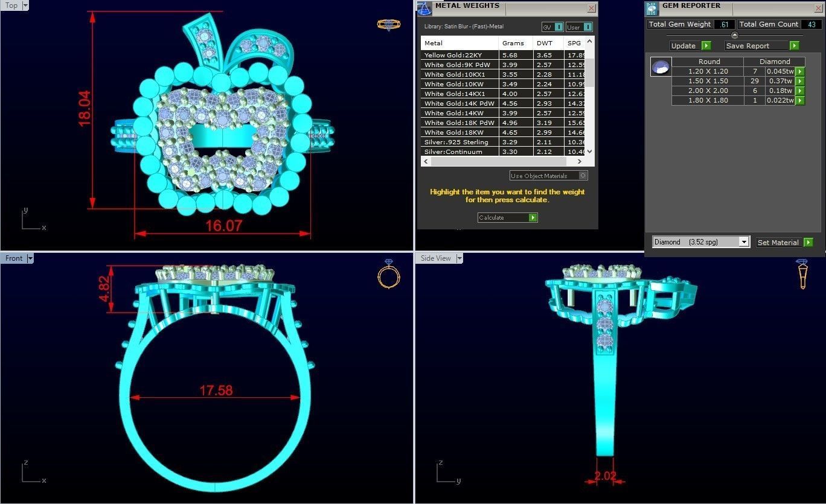Click the metal table scroll-up arrow
The height and width of the screenshot is (504, 826).
tap(590, 42)
